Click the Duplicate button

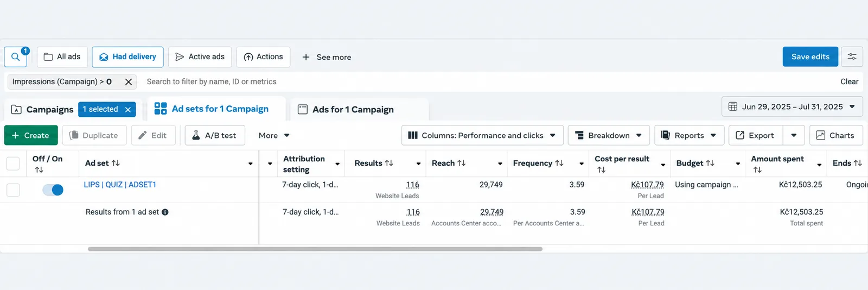pos(94,135)
